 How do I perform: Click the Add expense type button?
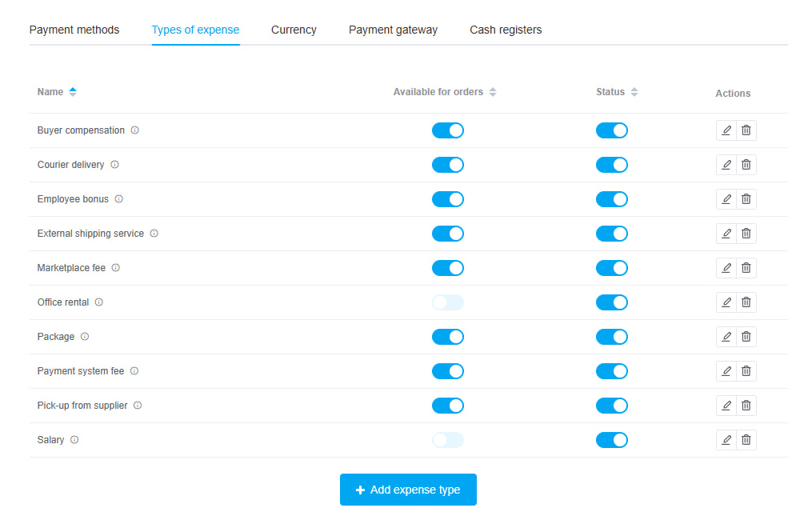click(408, 490)
